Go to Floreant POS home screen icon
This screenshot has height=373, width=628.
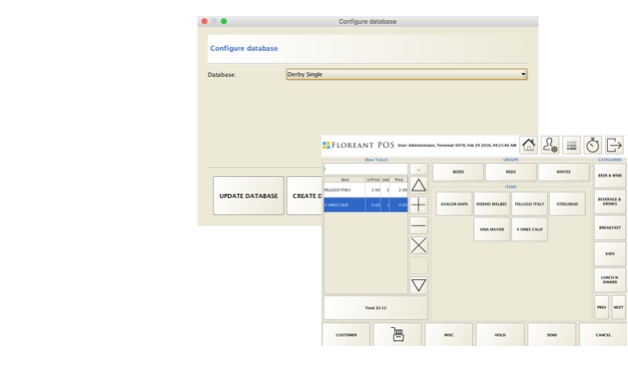[528, 145]
